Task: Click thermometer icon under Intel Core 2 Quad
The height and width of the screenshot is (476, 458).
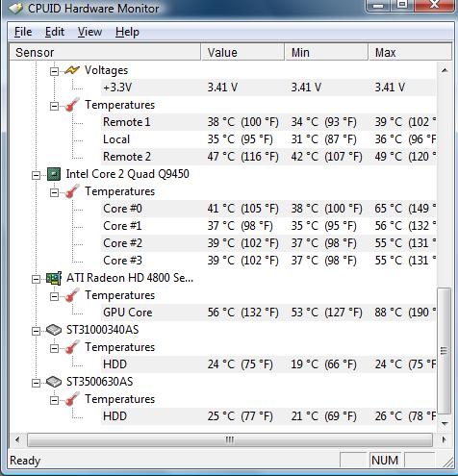Action: click(x=72, y=191)
